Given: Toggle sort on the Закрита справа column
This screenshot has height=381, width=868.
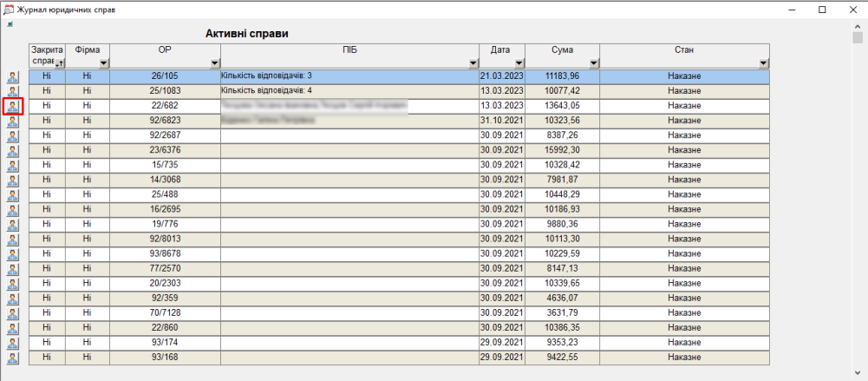Looking at the screenshot, I should tap(59, 63).
